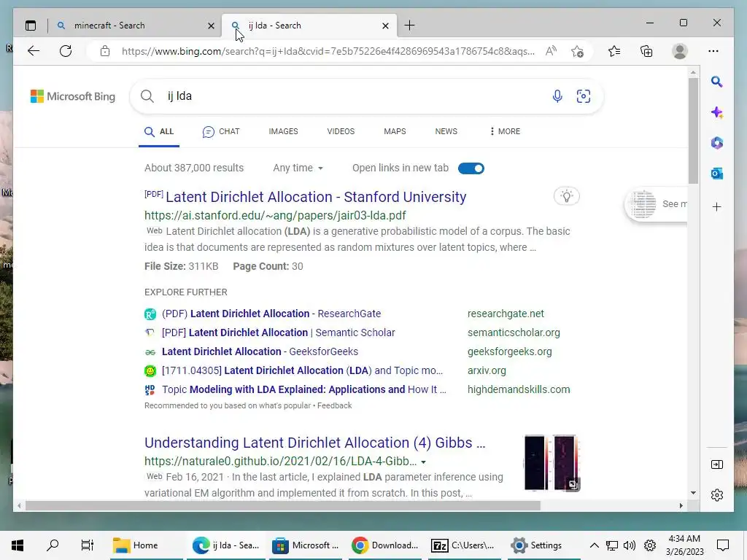Add a sidebar app with plus icon
Screen dimensions: 747x560
click(716, 206)
